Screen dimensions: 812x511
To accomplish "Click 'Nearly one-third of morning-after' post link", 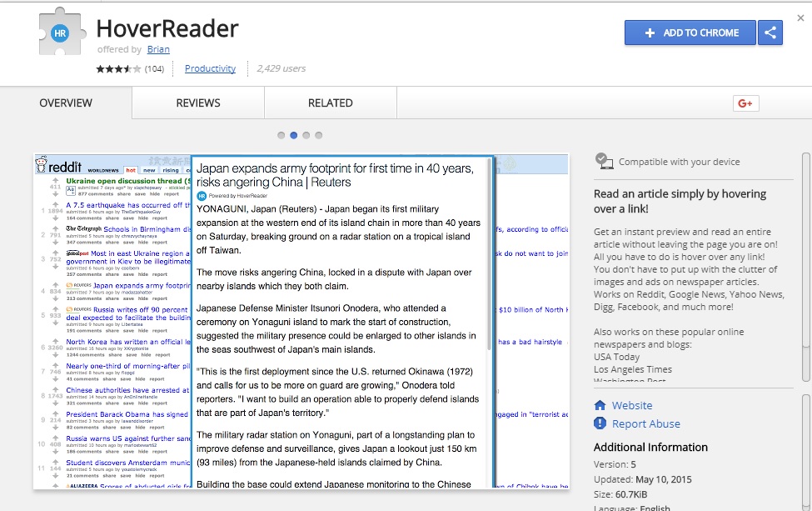I will click(128, 366).
